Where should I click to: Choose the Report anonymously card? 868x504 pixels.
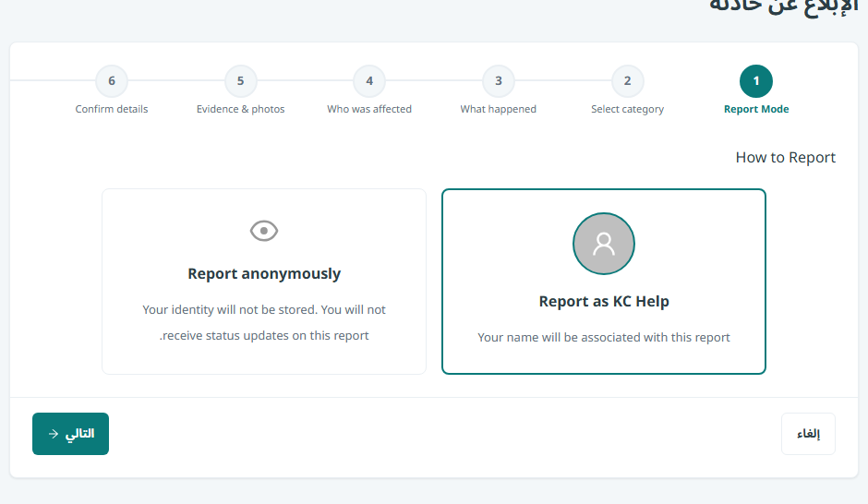(264, 282)
